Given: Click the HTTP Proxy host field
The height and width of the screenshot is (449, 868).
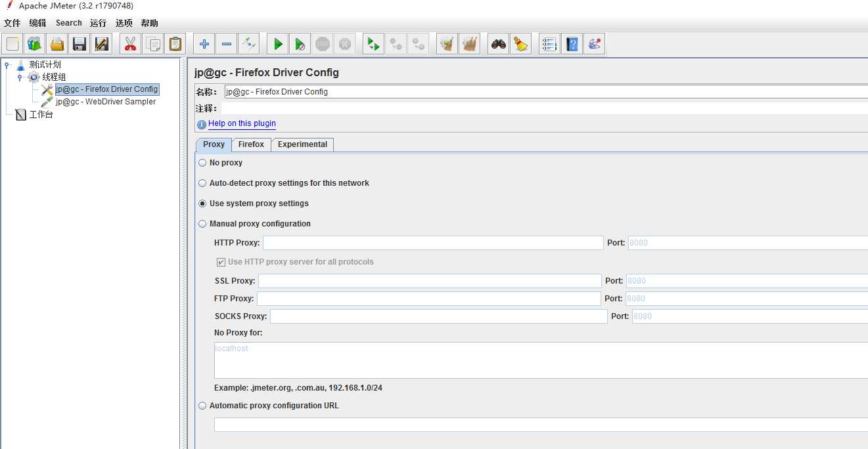Looking at the screenshot, I should click(x=433, y=243).
